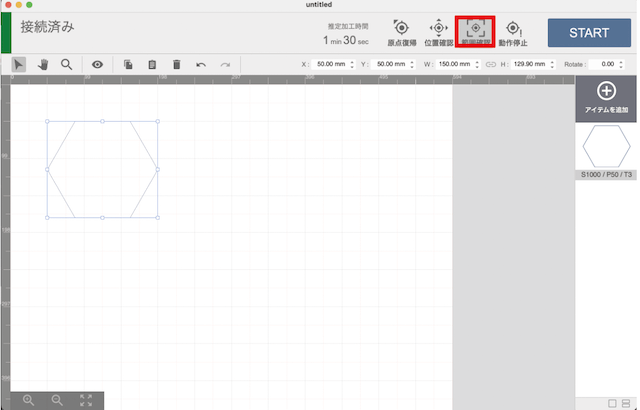Viewport: 640px width, 410px height.
Task: Choose the magnifier zoom tool
Action: [66, 64]
